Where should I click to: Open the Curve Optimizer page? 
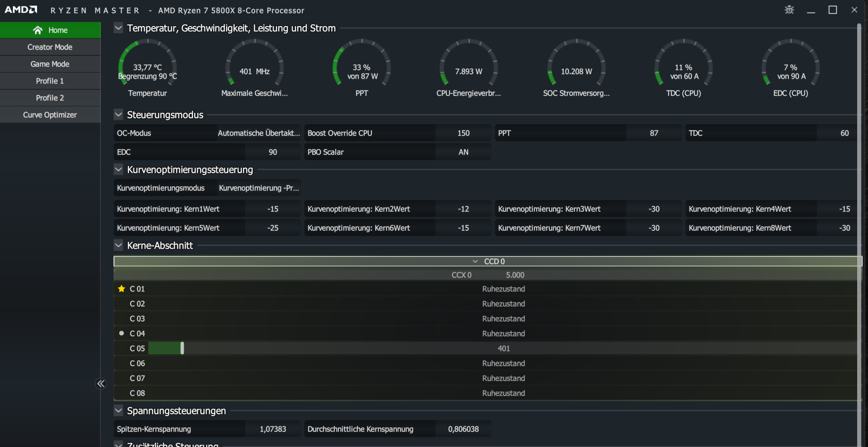50,115
